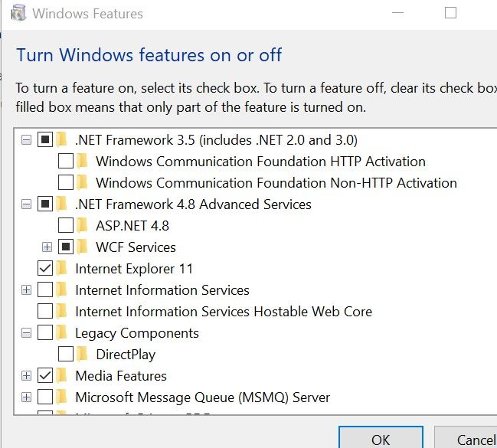Screen dimensions: 497x448
Task: Select the .NET Framework 4.8 Advanced Services label
Action: coord(193,204)
